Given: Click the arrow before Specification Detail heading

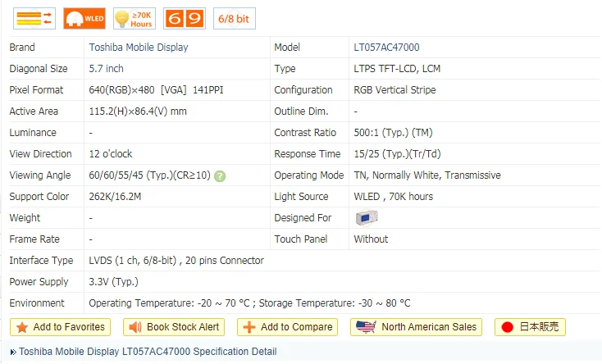Looking at the screenshot, I should tap(13, 352).
